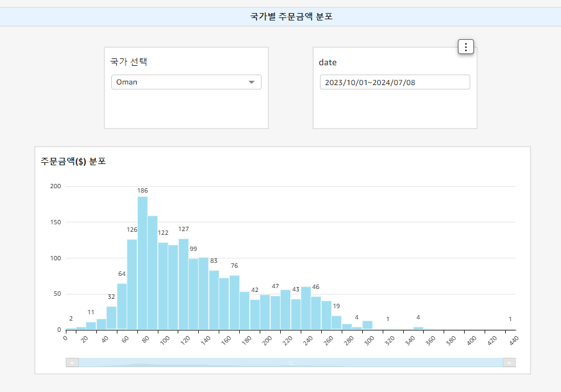Click the dropdown arrow in country selector

pos(252,82)
